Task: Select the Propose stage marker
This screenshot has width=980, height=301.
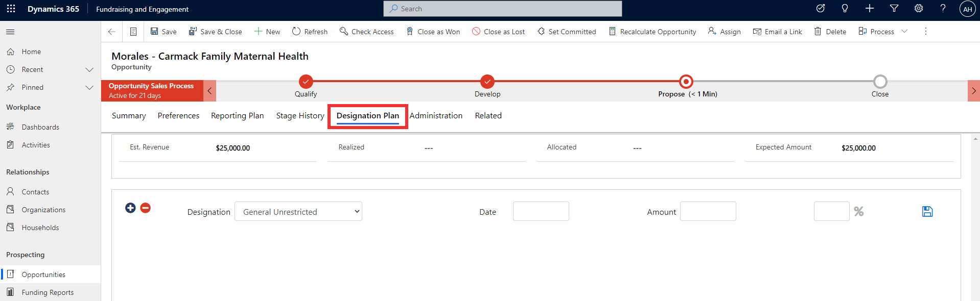Action: [686, 82]
